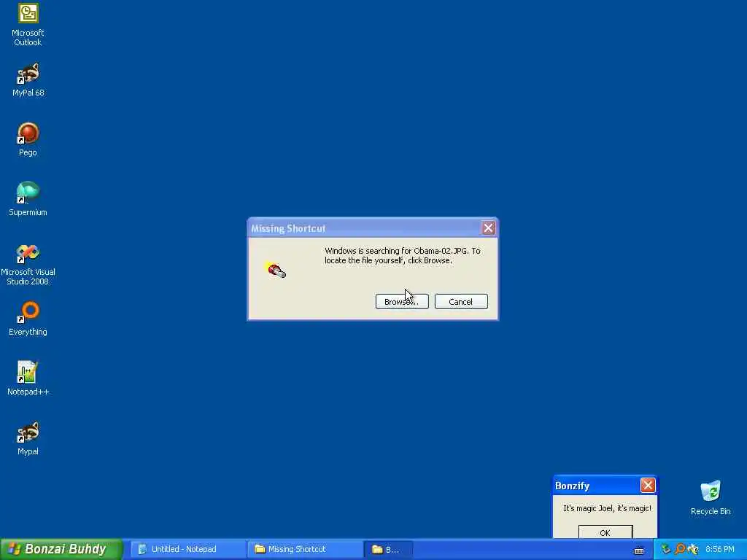Click the 8:56 PM system clock

coord(720,549)
